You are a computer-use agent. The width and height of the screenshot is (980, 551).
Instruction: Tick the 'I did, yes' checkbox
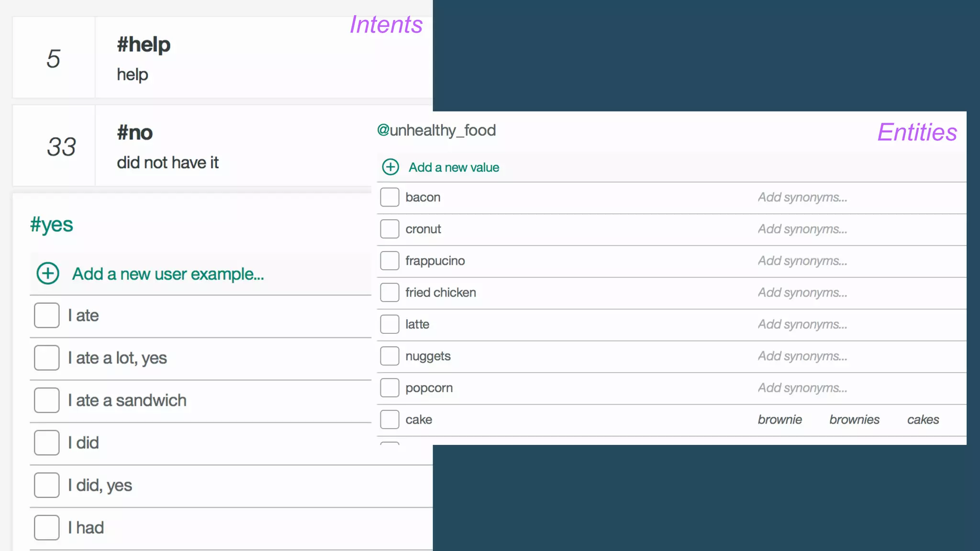pyautogui.click(x=46, y=485)
